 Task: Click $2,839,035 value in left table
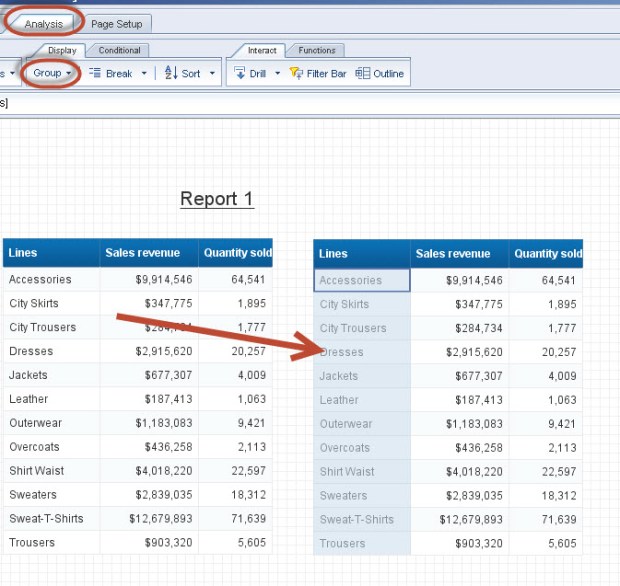pyautogui.click(x=164, y=495)
